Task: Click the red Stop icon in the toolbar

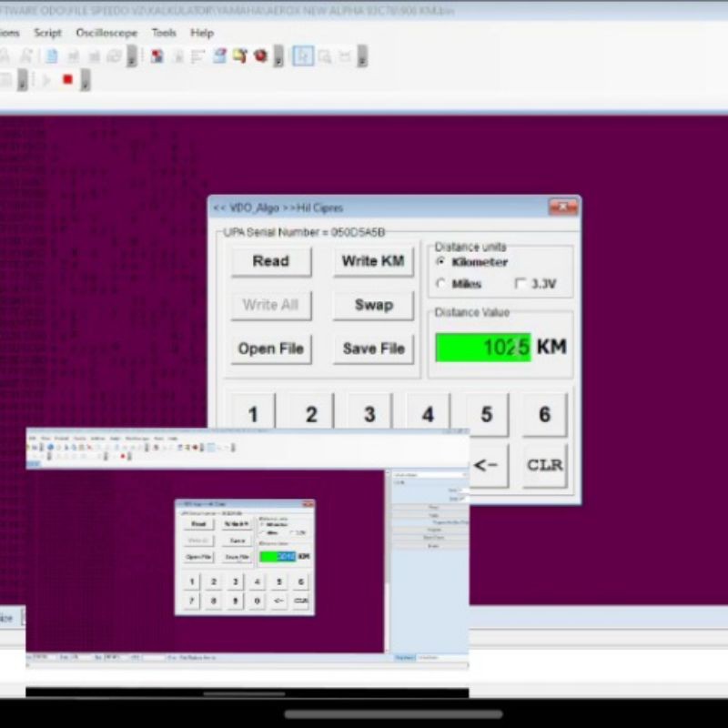Action: 66,79
